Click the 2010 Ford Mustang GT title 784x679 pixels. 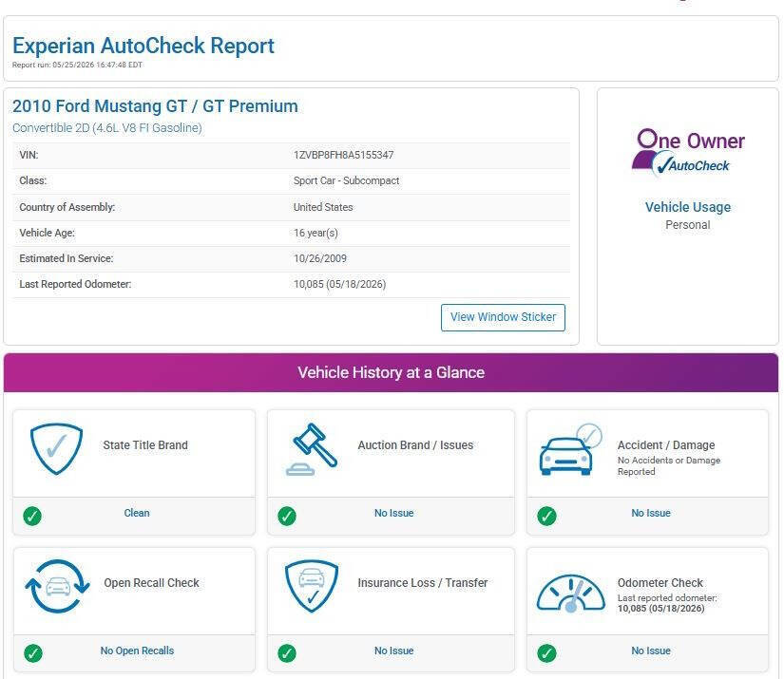pyautogui.click(x=155, y=106)
